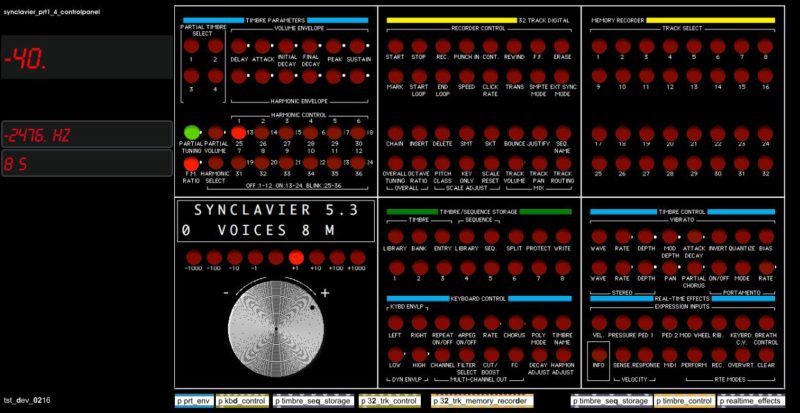Select track 21 in Track Select
Image resolution: width=800 pixels, height=413 pixels.
click(694, 133)
